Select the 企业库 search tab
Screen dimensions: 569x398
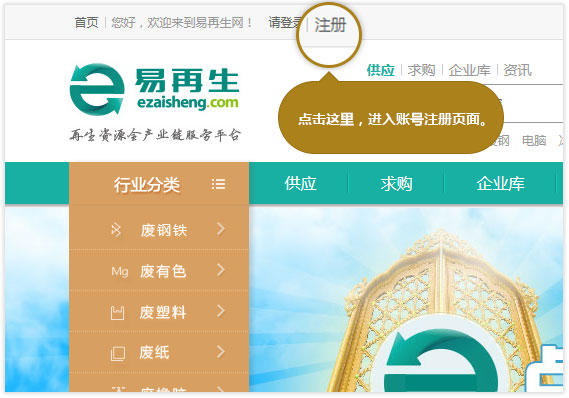(x=469, y=70)
